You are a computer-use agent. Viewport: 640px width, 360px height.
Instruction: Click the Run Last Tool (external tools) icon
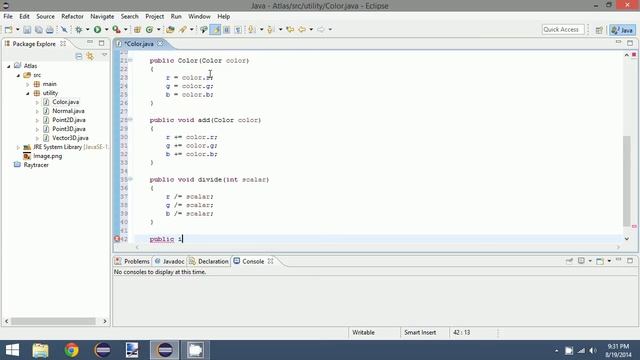click(116, 29)
